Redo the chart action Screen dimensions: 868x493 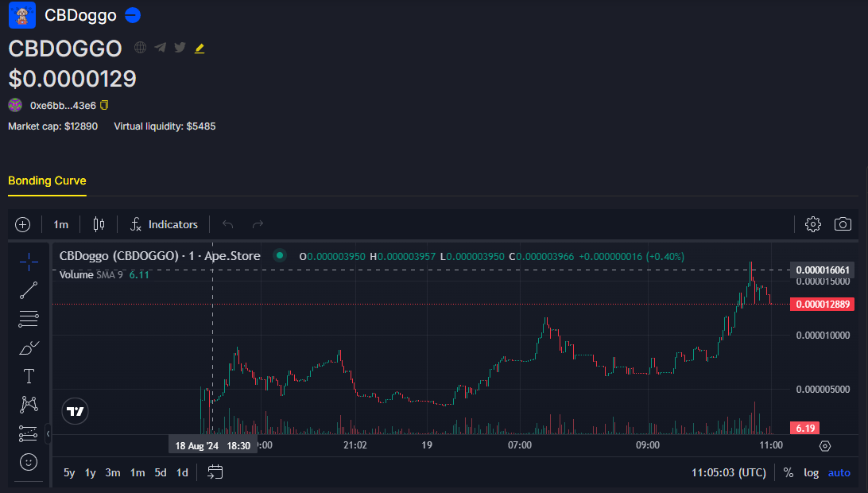pos(258,224)
